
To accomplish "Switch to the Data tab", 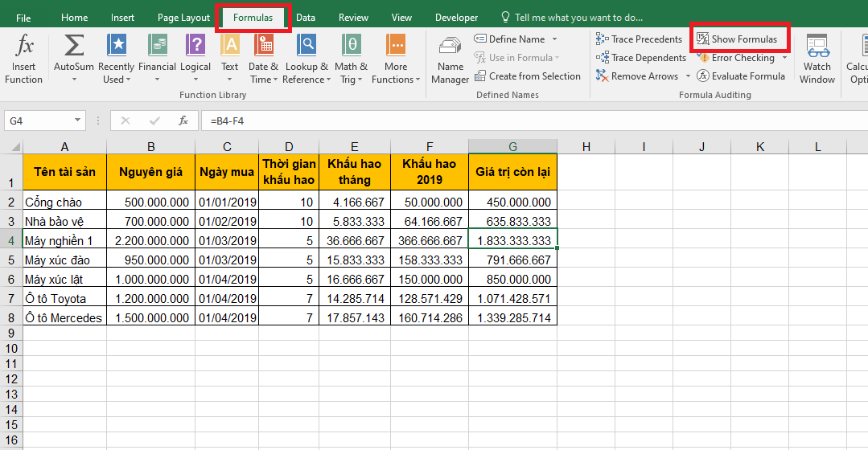I will point(306,17).
